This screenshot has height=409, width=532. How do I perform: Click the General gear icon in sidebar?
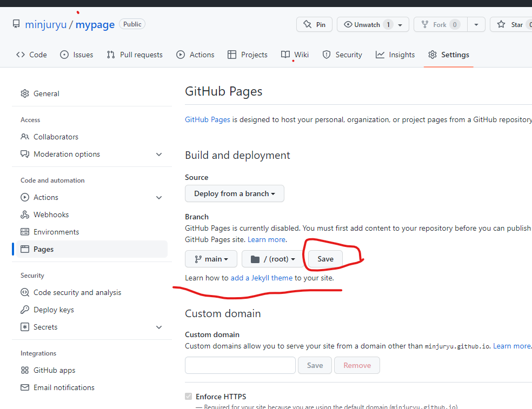(x=25, y=93)
